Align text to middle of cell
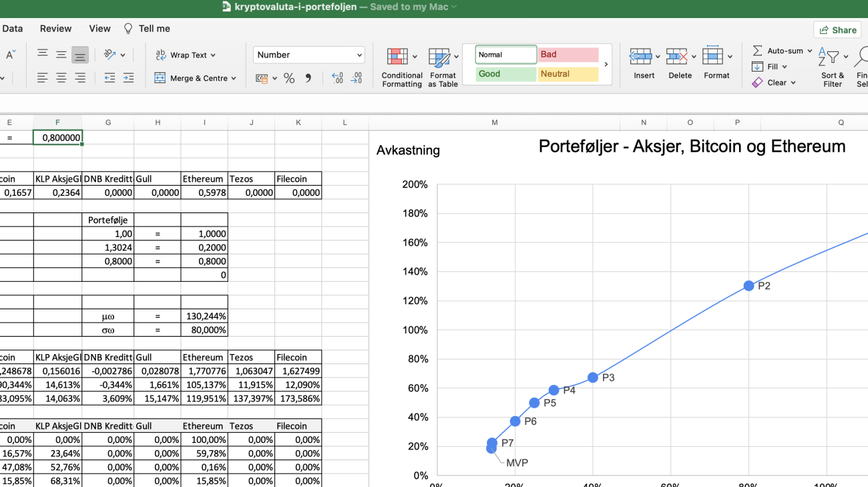 [61, 55]
